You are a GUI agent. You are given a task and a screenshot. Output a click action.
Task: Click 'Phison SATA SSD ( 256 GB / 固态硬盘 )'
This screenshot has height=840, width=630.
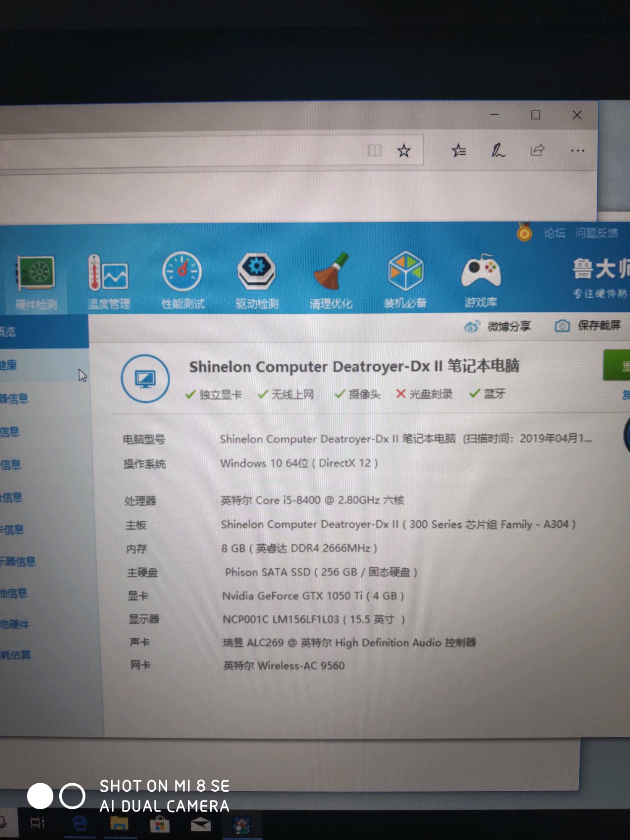321,572
